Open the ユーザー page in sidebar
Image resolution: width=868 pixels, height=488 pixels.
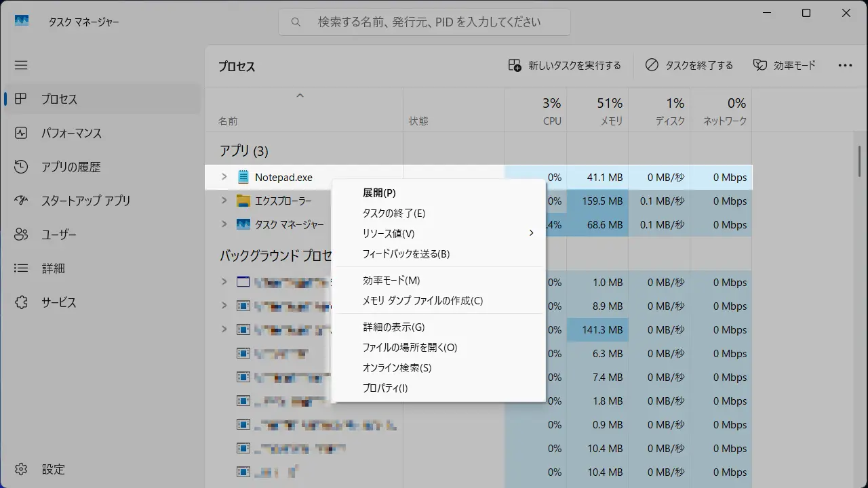[x=59, y=235]
